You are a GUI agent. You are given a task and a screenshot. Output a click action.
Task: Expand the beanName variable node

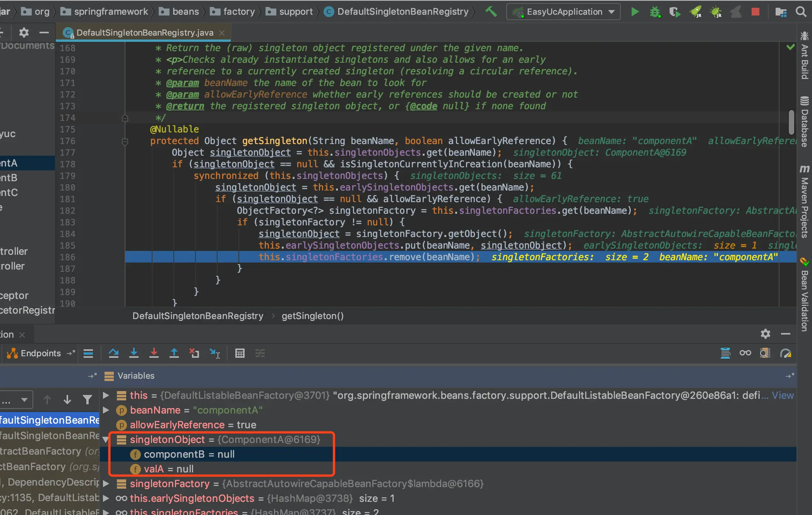[x=106, y=410]
